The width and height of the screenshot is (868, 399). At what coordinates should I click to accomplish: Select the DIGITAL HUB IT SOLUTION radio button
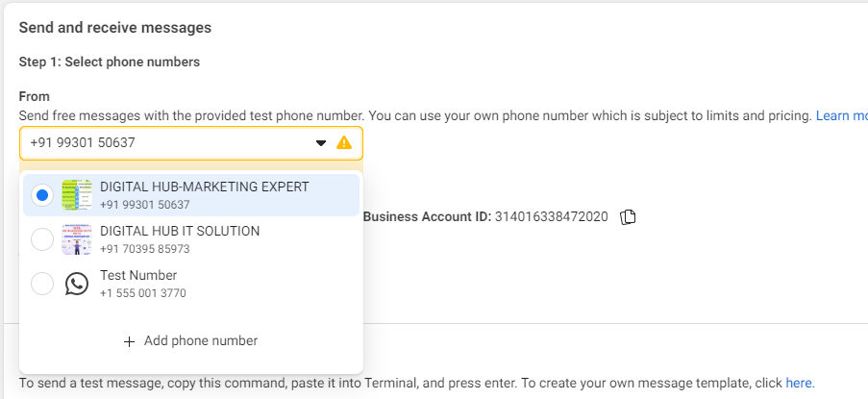point(42,239)
